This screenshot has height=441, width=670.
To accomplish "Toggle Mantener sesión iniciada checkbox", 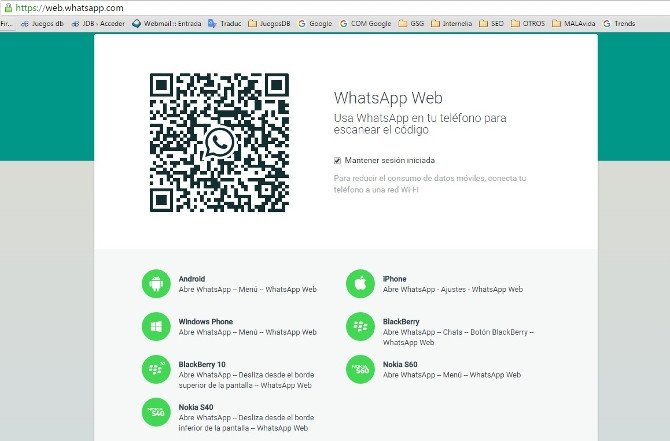I will click(x=337, y=160).
